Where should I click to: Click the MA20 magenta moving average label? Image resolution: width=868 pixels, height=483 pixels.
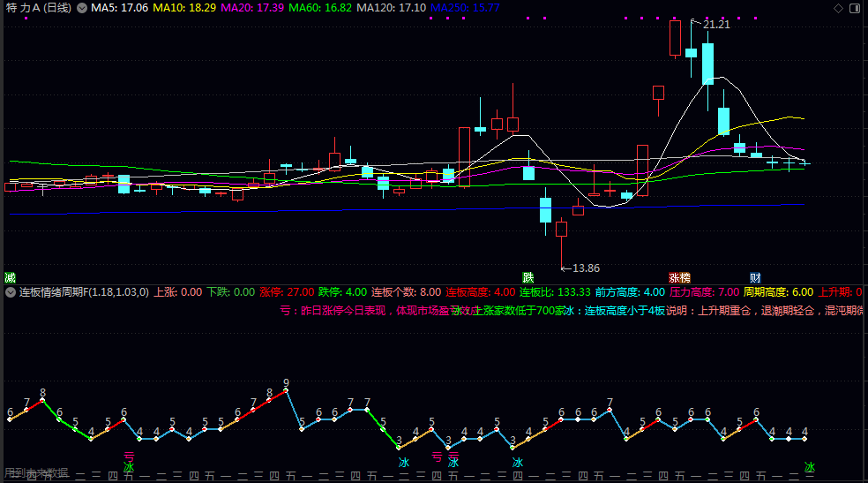(252, 8)
